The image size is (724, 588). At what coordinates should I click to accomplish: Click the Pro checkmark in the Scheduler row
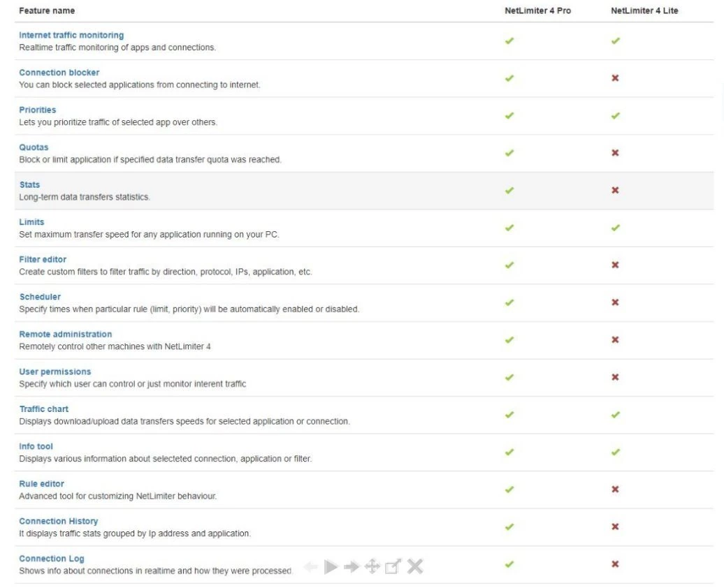click(509, 302)
